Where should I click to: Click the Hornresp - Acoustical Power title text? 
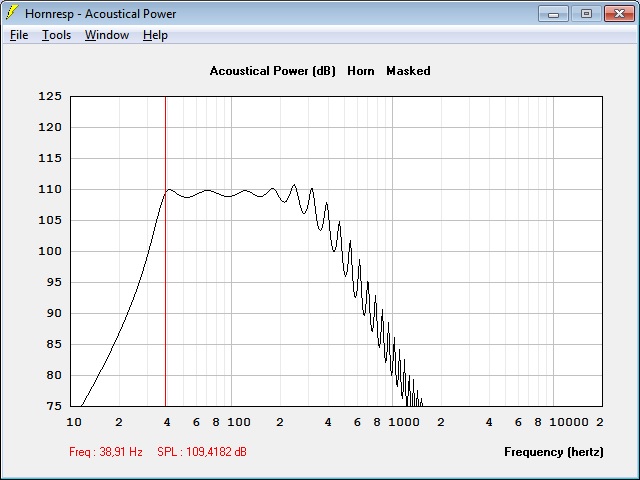[x=100, y=14]
